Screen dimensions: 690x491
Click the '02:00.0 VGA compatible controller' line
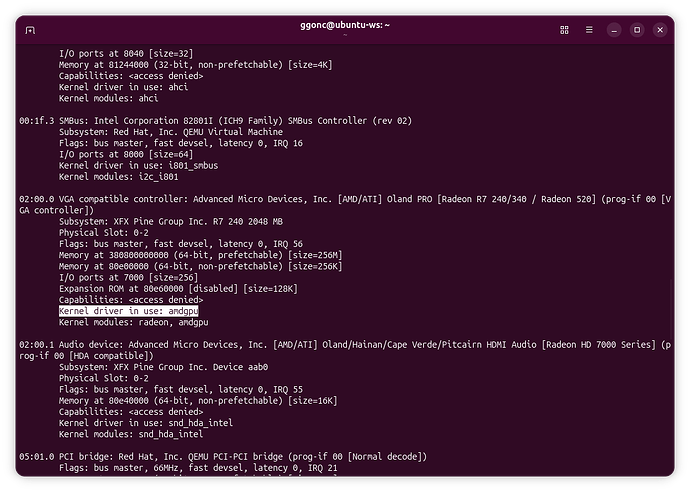click(345, 205)
